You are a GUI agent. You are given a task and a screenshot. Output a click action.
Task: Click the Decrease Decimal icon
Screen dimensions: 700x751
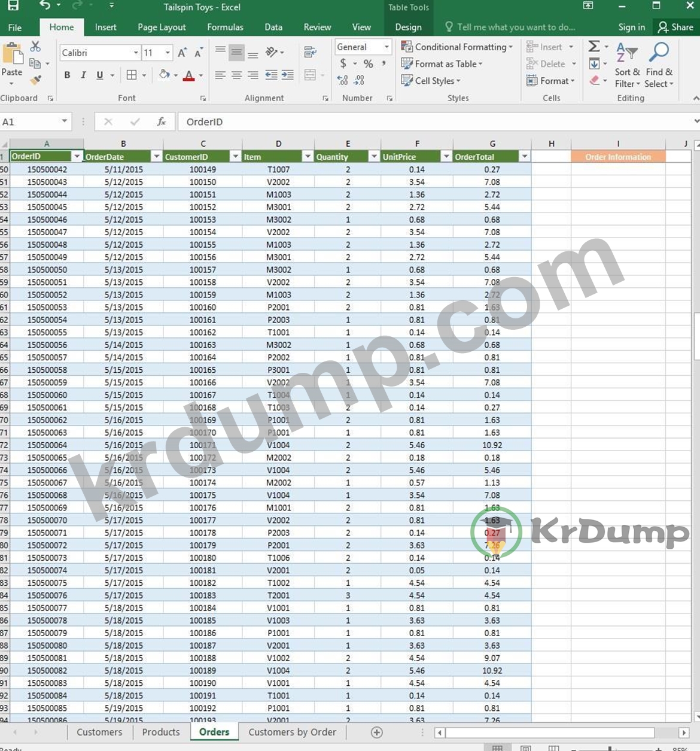point(360,80)
